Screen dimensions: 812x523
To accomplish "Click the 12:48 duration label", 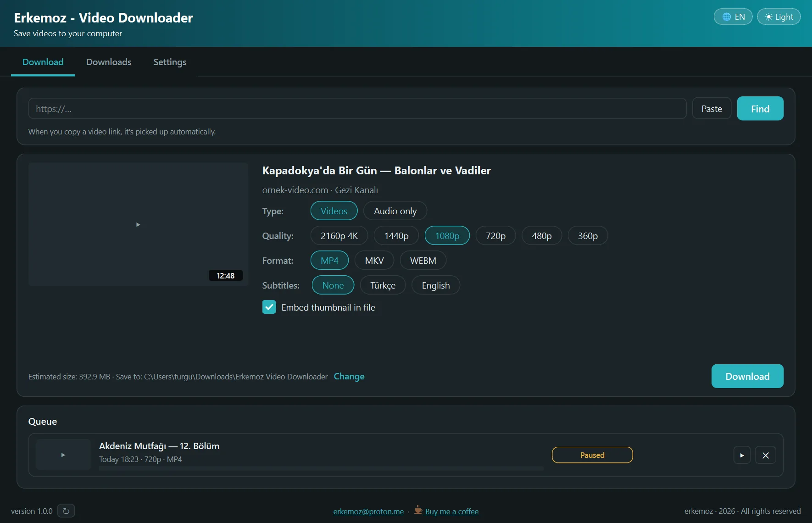I will click(226, 276).
